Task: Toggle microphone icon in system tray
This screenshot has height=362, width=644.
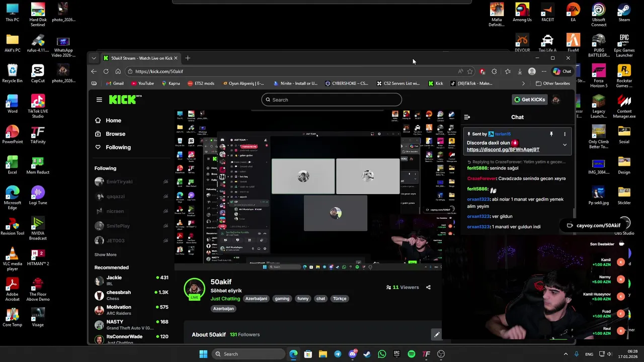Action: click(577, 354)
